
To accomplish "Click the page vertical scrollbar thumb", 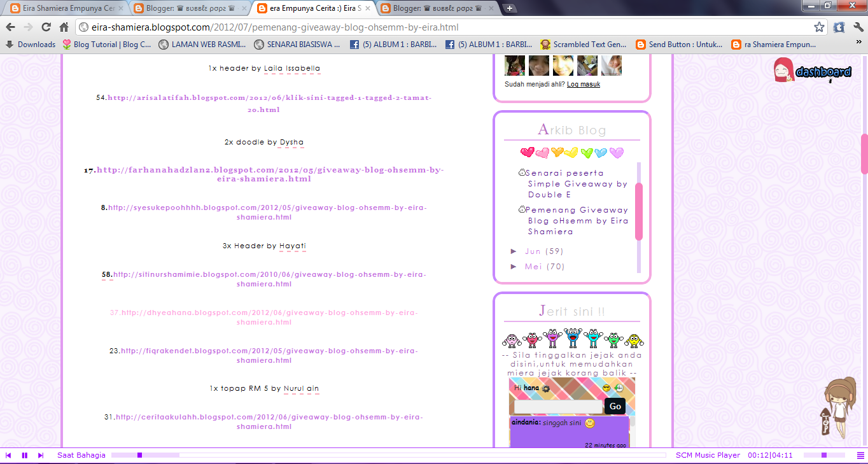I will [864, 153].
